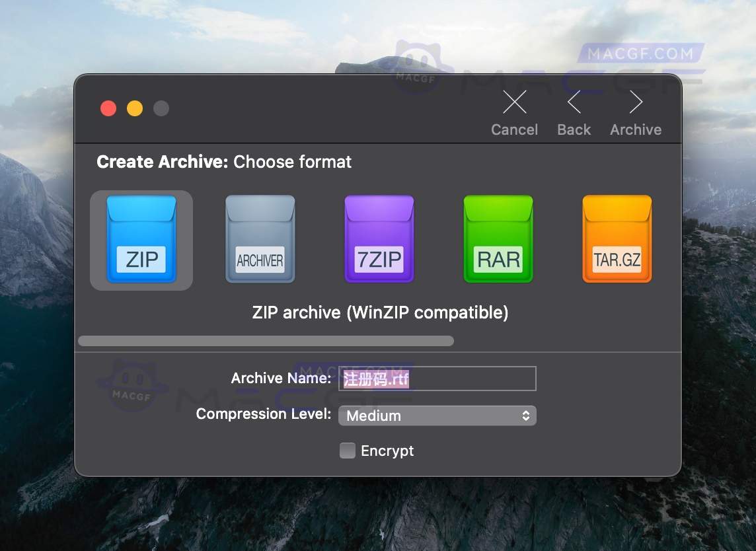This screenshot has height=551, width=756.
Task: Close the window with the red button
Action: tap(108, 108)
